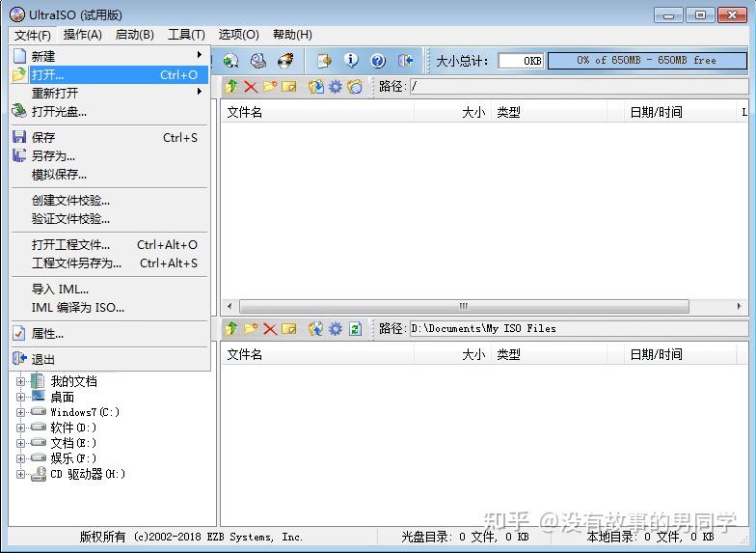Open the 新建 submenu arrow
This screenshot has width=756, height=553.
tap(199, 55)
